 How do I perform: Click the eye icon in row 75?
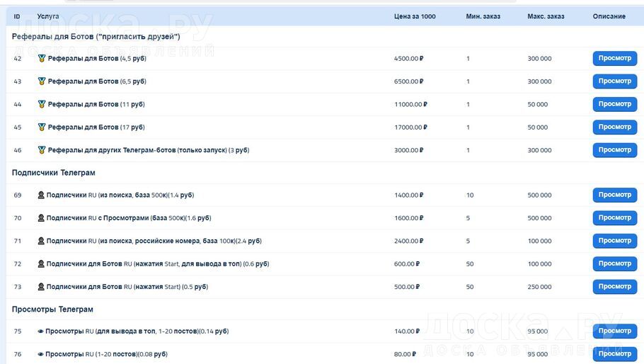click(x=40, y=331)
